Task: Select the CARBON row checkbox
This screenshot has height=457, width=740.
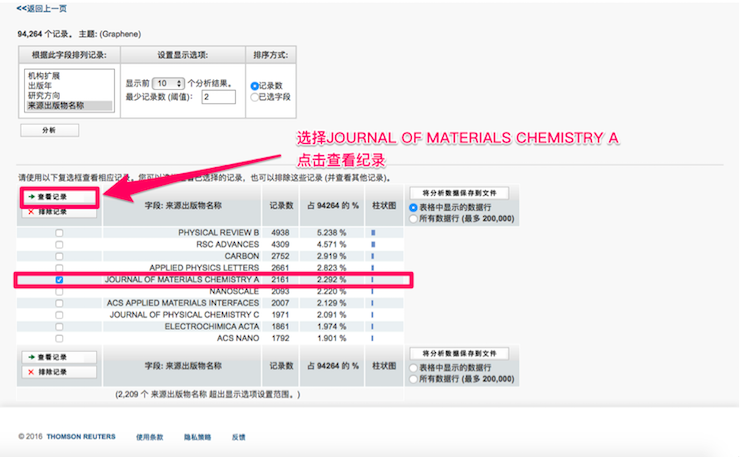Action: (x=59, y=256)
